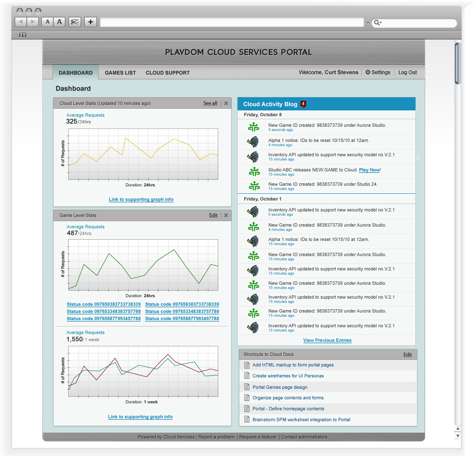Click the plus add-bookmark toolbar button
The height and width of the screenshot is (476, 474).
coord(91,22)
